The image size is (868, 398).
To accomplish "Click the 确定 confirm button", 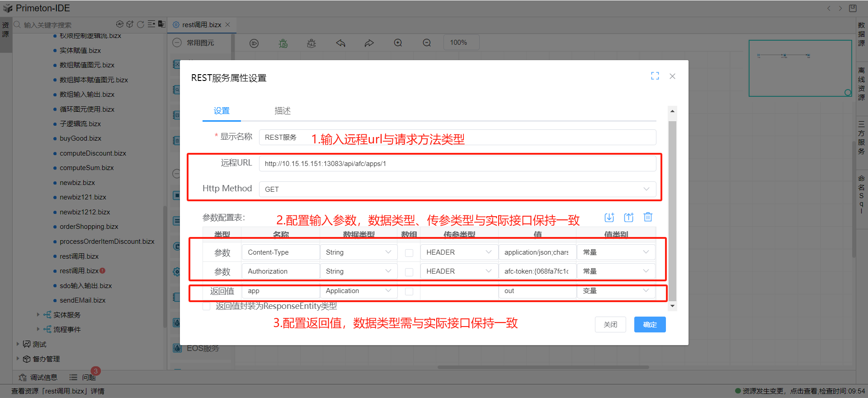I will 650,325.
